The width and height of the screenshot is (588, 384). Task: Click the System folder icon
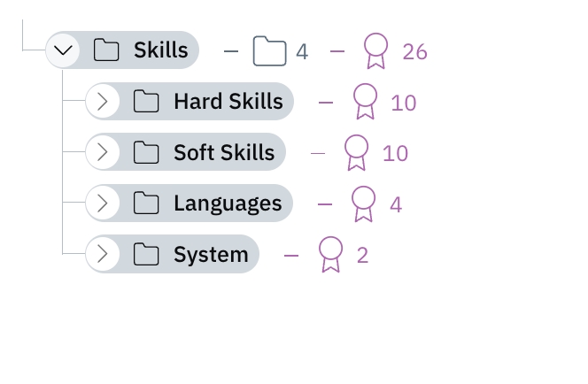[146, 255]
